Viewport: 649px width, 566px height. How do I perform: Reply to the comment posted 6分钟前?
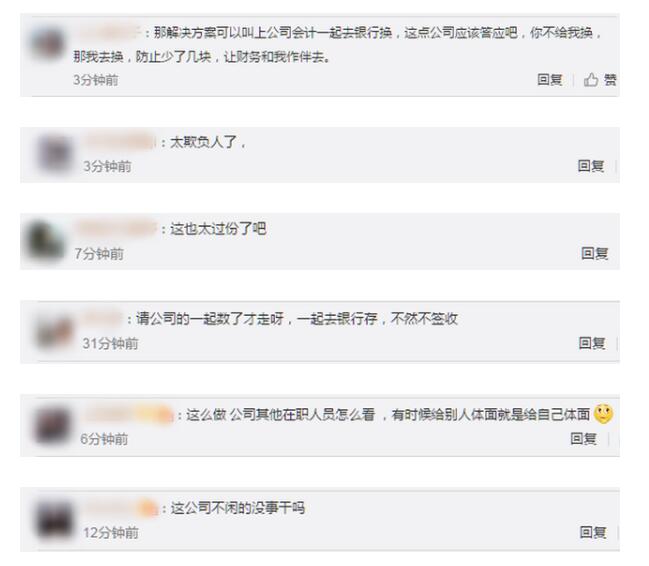[584, 438]
